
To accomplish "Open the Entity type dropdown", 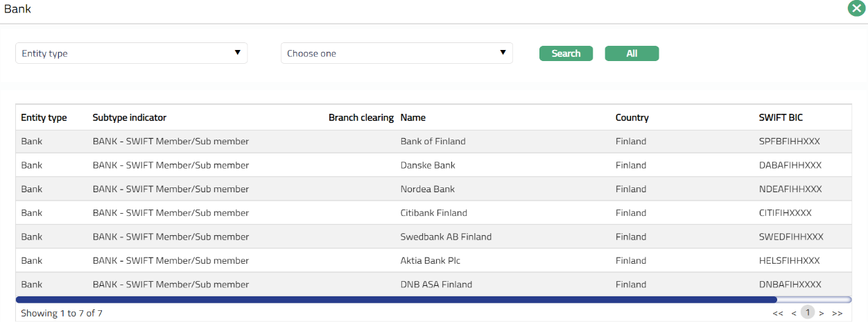I will pos(132,53).
